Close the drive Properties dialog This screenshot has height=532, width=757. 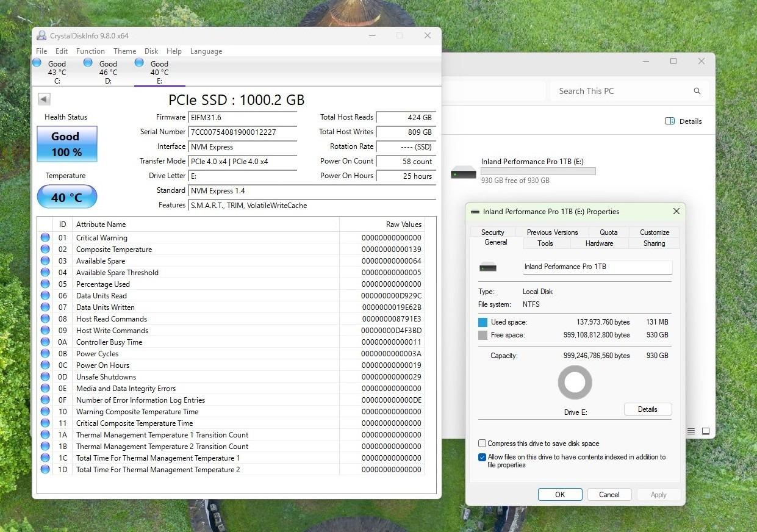pyautogui.click(x=676, y=211)
